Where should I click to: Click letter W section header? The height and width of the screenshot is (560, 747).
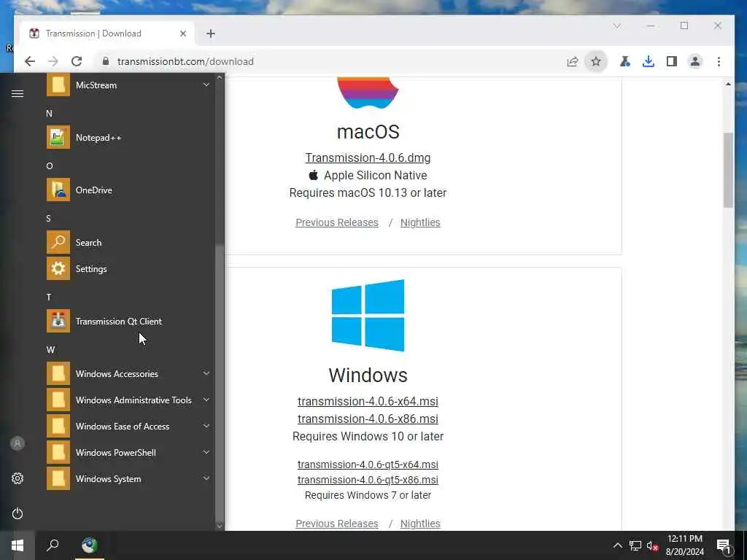[50, 349]
